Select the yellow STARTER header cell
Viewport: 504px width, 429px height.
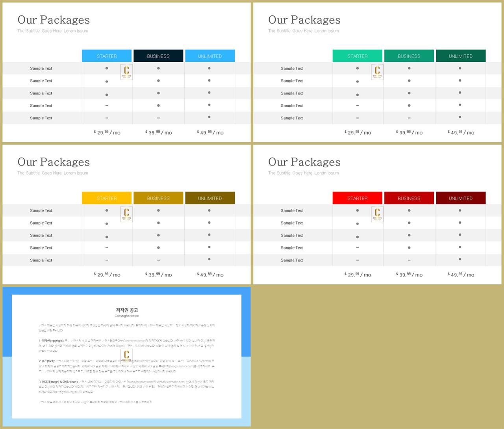tap(107, 198)
